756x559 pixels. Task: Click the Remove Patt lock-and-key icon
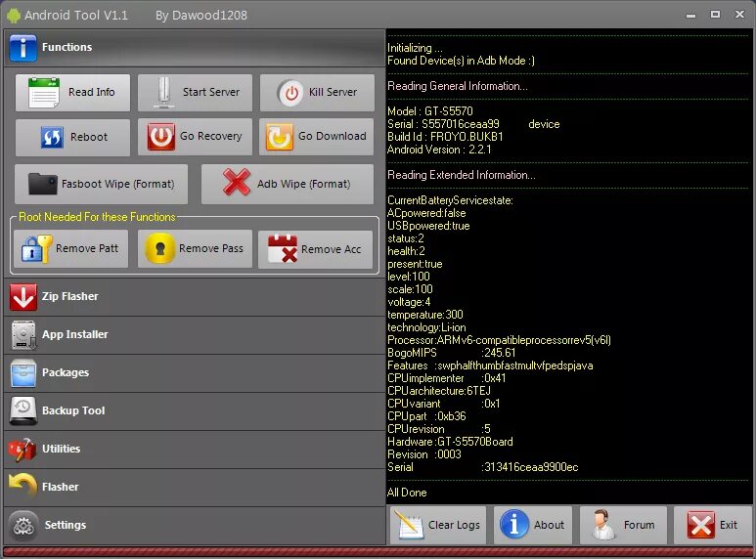tap(36, 249)
